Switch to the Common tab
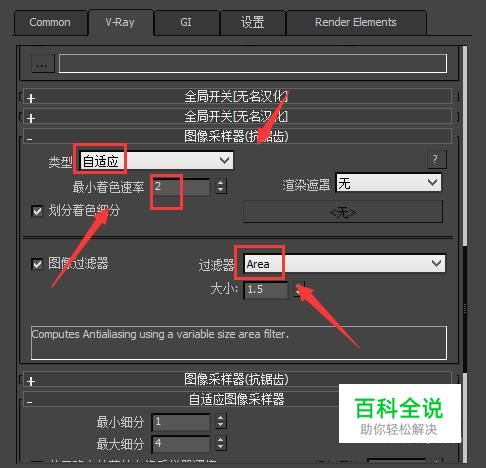Screen dimensions: 486x468 coord(50,23)
